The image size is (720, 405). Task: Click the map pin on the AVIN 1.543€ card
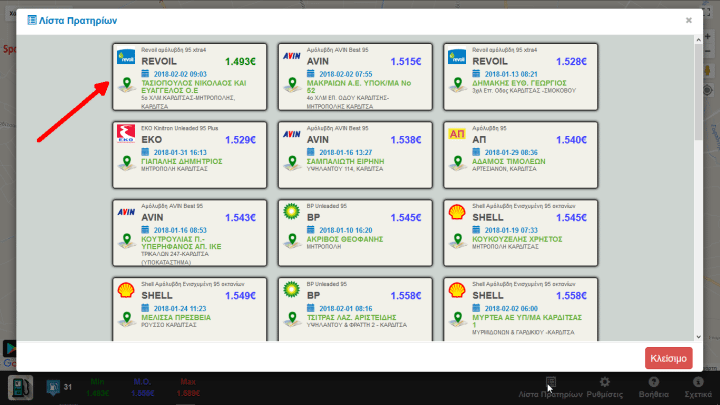pos(127,241)
